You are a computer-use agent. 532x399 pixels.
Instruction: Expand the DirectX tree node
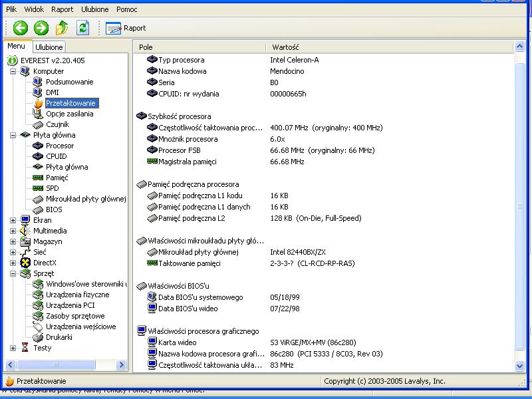13,263
